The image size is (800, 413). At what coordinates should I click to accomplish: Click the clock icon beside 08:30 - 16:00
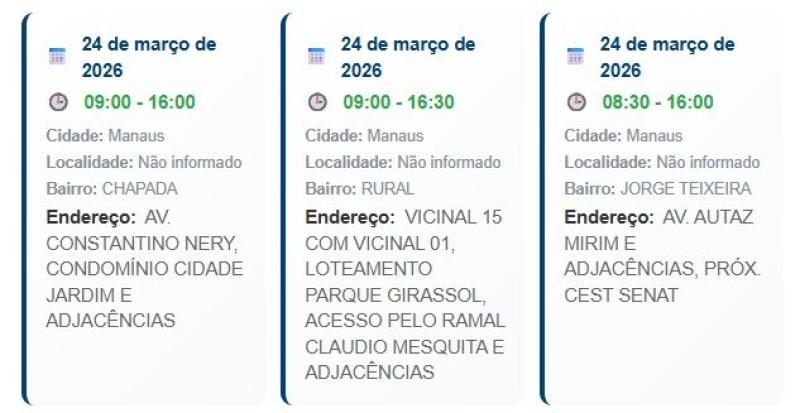(576, 102)
